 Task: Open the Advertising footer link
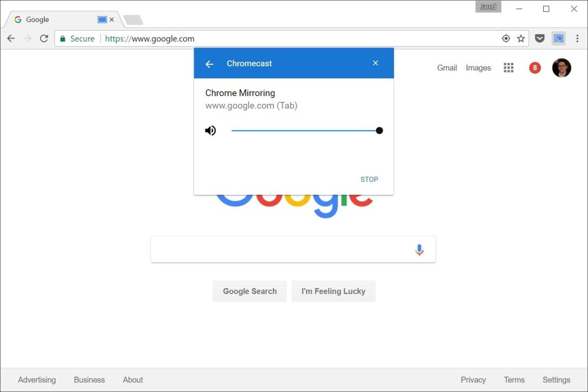[37, 380]
